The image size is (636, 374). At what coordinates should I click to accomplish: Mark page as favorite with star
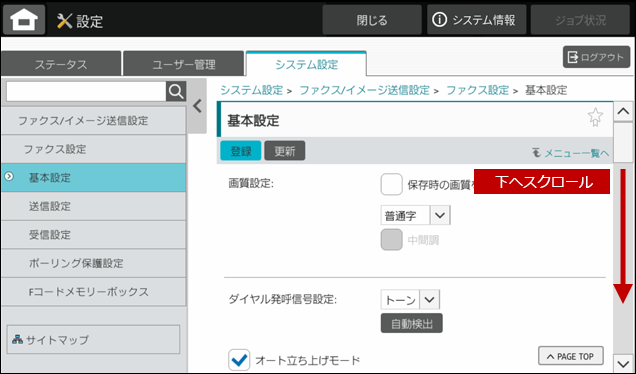click(595, 117)
